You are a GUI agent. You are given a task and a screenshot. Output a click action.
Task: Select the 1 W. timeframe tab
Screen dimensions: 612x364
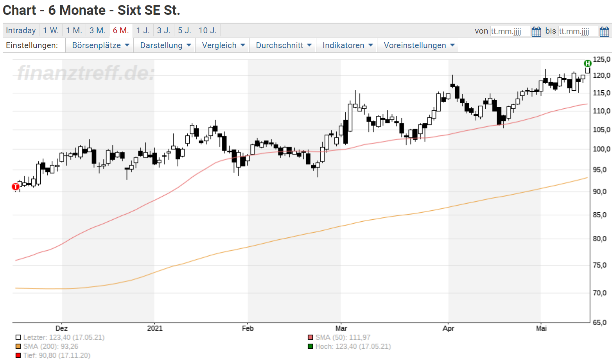coord(51,30)
